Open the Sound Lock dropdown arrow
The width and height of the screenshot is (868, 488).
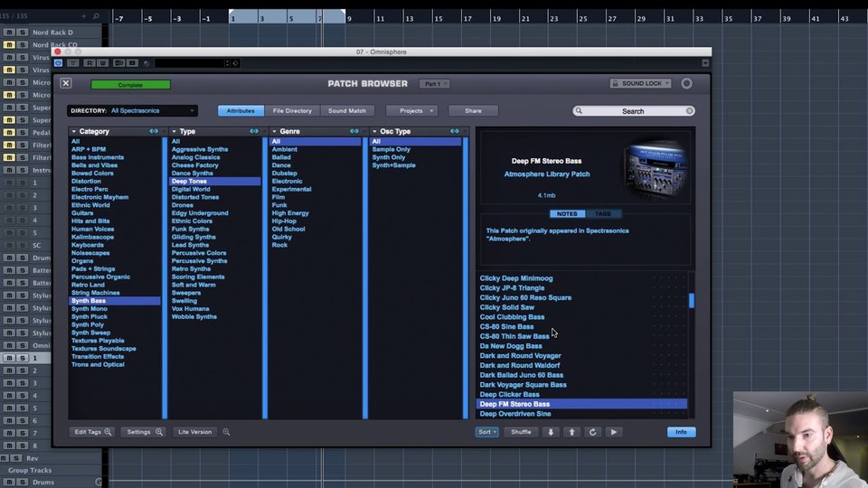coord(667,83)
